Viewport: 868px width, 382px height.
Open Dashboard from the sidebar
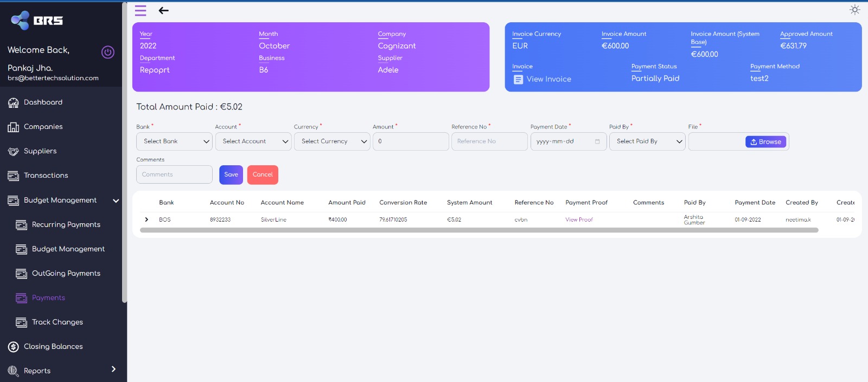pyautogui.click(x=43, y=102)
